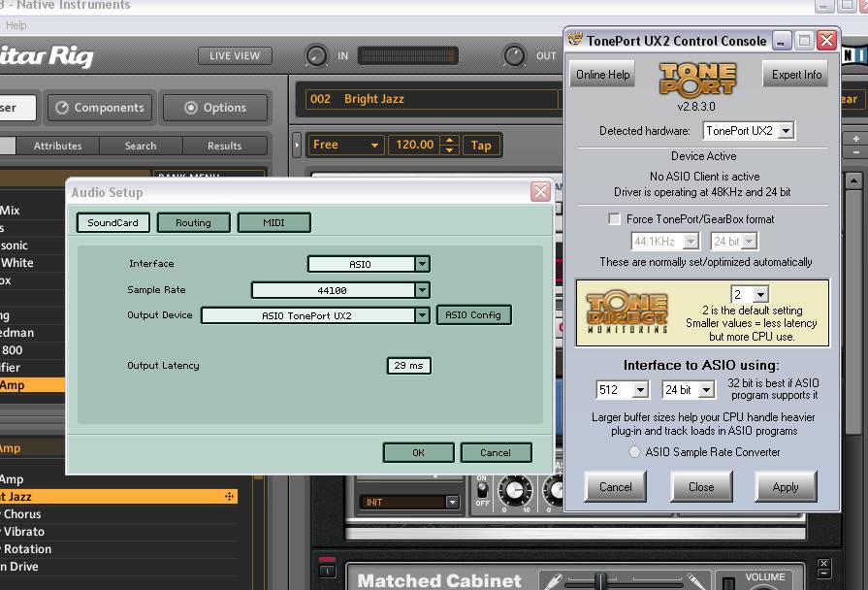Click the 002 Bright Jazz preset name display

432,99
